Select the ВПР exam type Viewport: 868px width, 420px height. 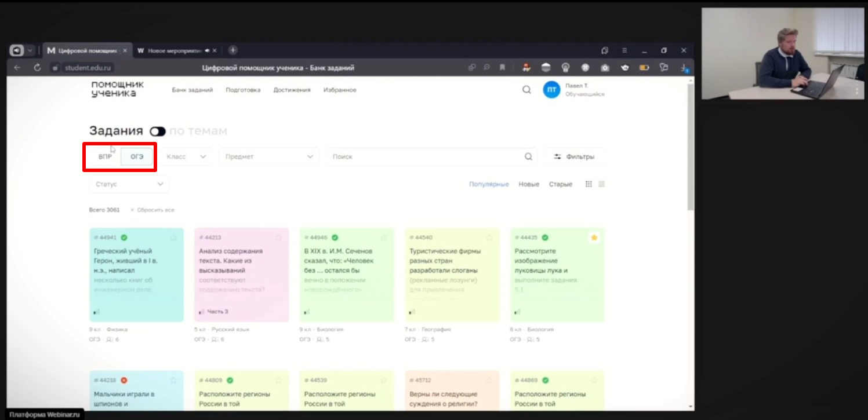[105, 156]
